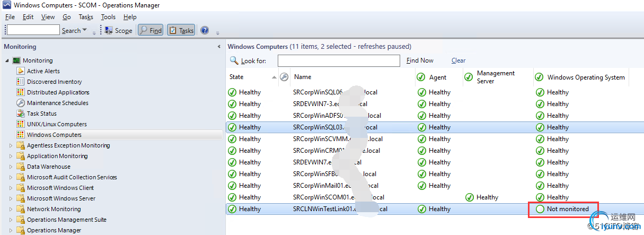Viewport: 644px width, 235px height.
Task: Open the Edit menu
Action: [x=28, y=17]
